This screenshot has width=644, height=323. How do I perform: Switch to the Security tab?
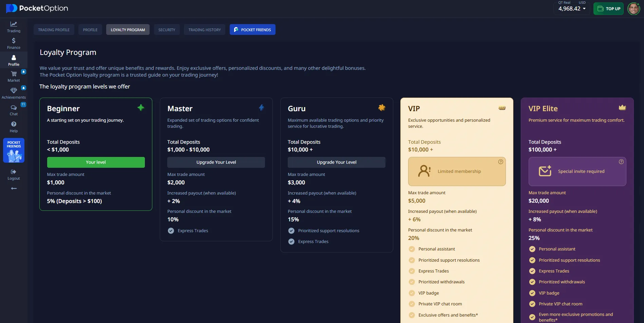pyautogui.click(x=167, y=30)
